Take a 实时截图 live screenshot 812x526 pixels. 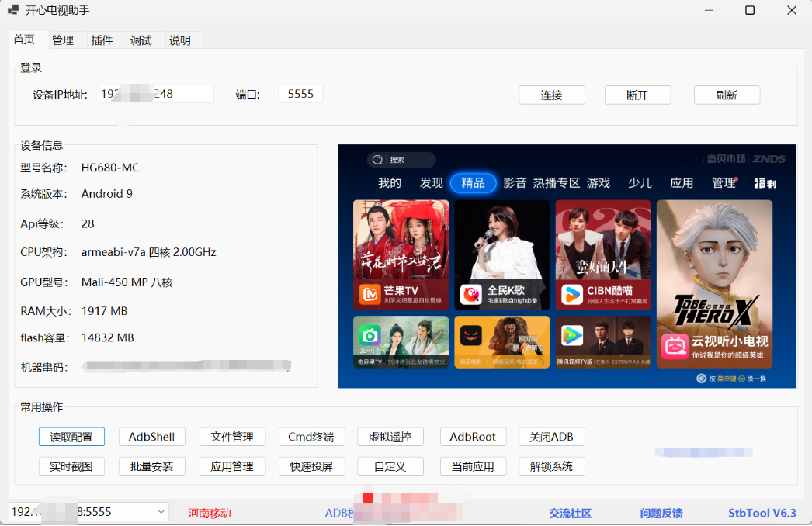tap(71, 465)
